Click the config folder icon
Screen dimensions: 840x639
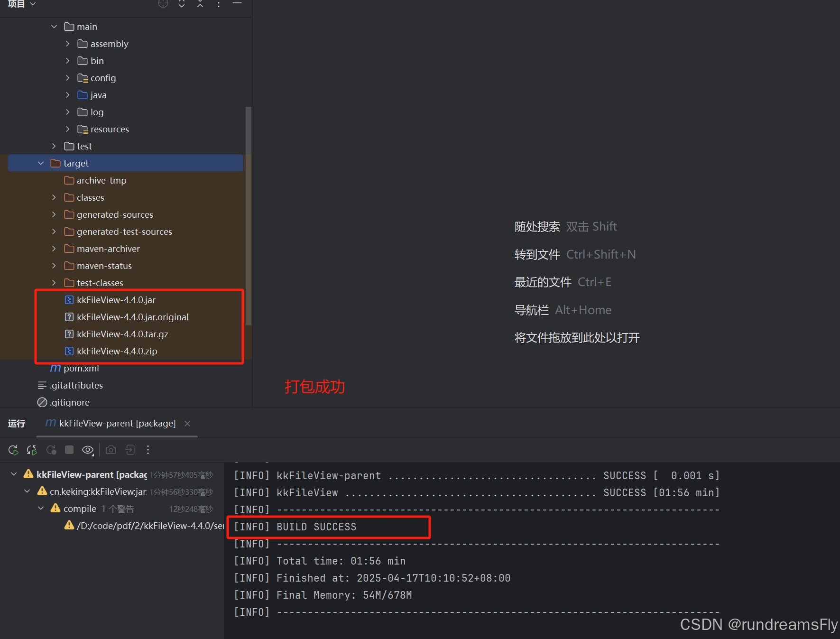tap(83, 78)
